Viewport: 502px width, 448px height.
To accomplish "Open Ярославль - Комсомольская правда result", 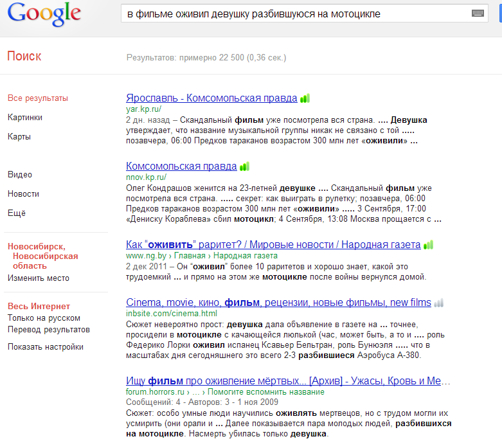I will pos(211,98).
